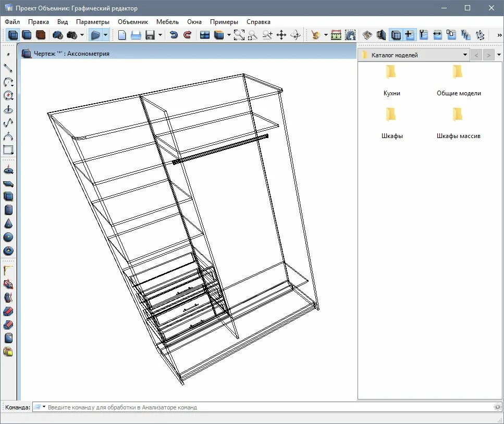Open the Мебель menu
The image size is (504, 424).
tap(167, 22)
